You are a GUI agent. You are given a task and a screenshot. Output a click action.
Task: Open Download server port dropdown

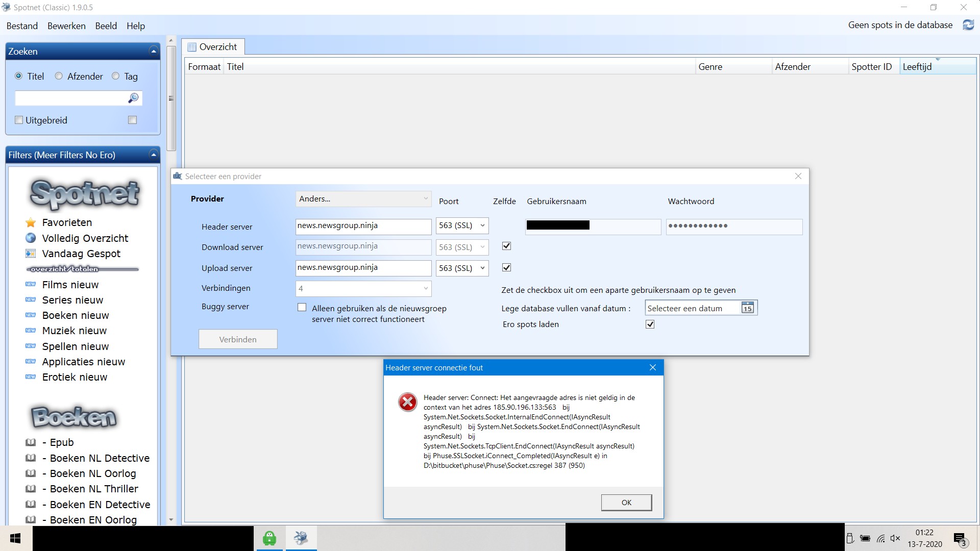click(462, 247)
